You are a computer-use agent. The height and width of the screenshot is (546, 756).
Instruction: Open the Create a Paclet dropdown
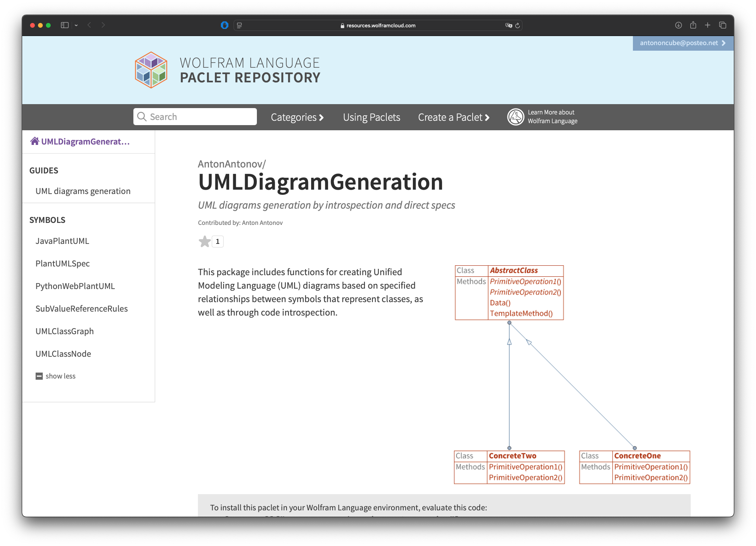tap(454, 117)
